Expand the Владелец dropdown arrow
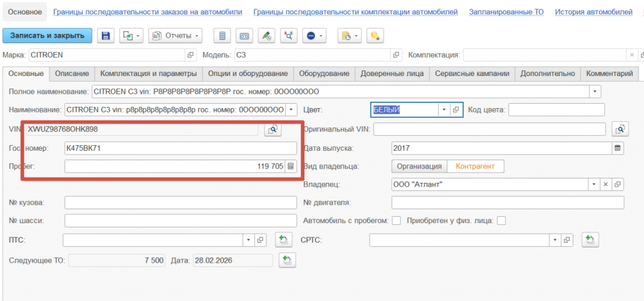Screen dimensions: 644x301 point(594,185)
